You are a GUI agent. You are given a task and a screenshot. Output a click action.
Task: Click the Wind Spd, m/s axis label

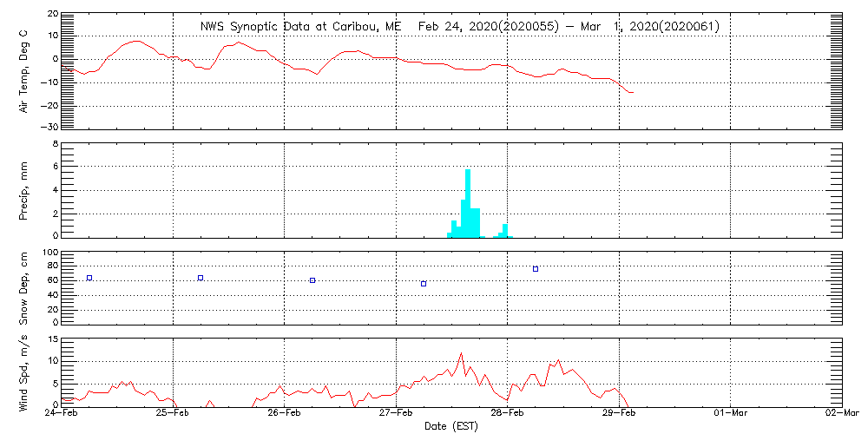tap(23, 373)
